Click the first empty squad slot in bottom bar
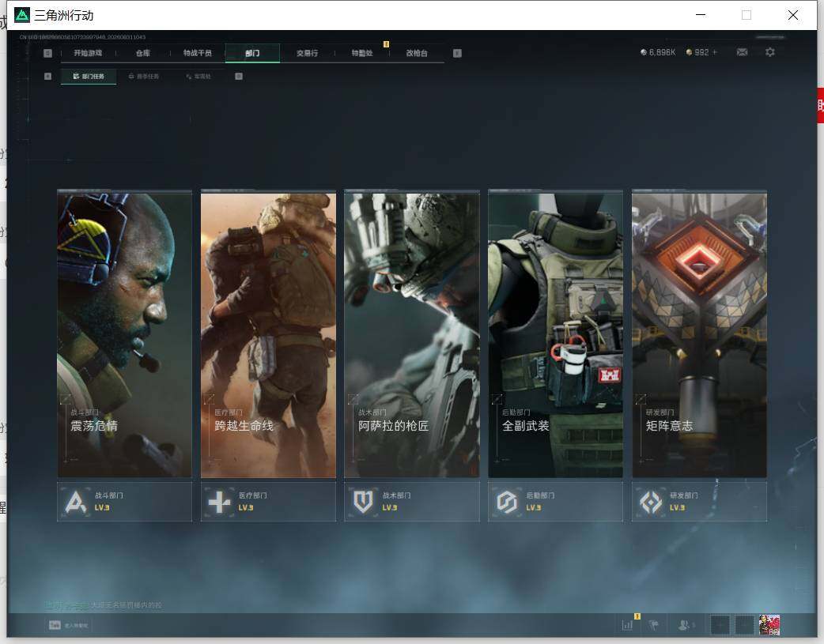 tap(720, 624)
